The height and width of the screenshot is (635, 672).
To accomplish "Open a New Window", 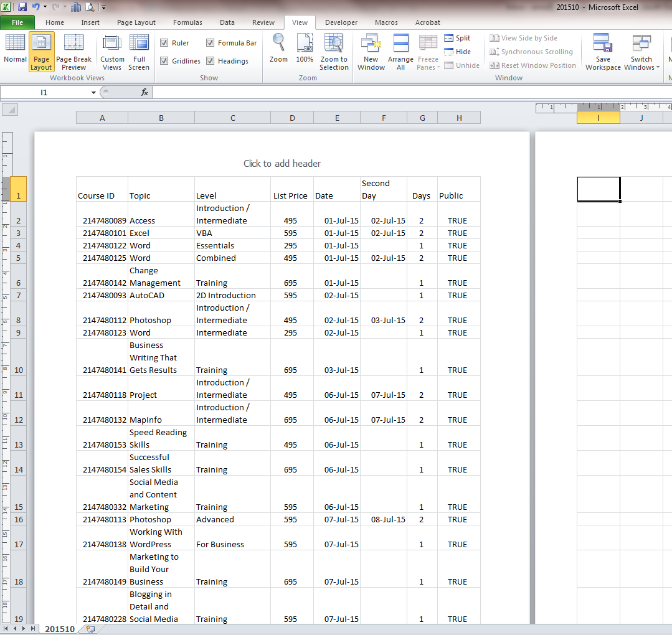I will pyautogui.click(x=371, y=52).
